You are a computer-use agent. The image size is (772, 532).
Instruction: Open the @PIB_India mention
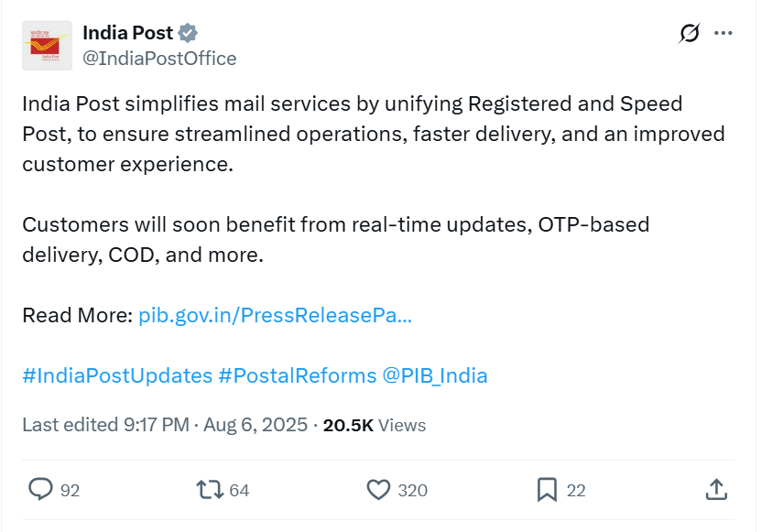434,375
